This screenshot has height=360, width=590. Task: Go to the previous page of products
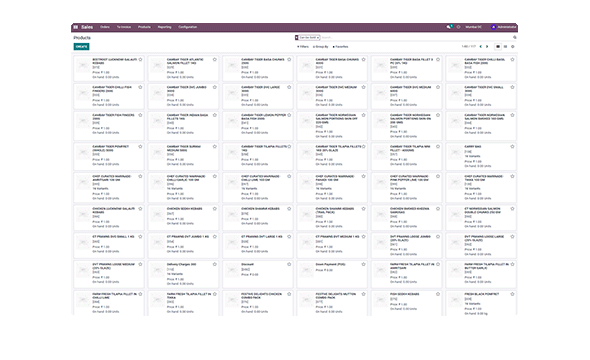coord(481,47)
